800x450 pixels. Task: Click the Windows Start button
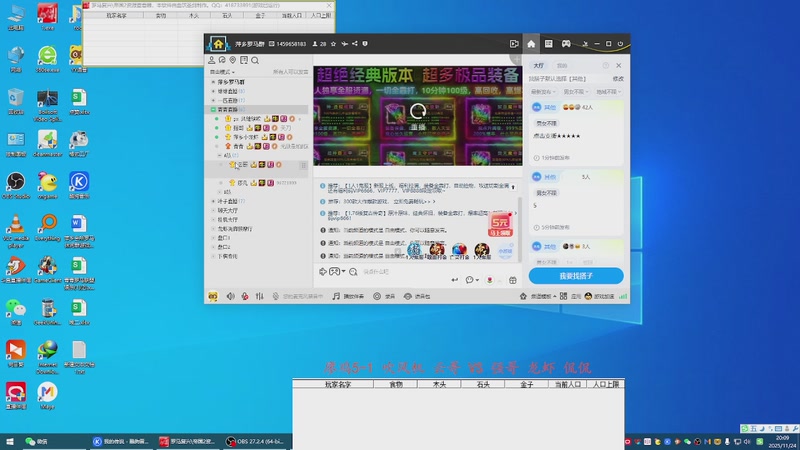click(x=9, y=441)
